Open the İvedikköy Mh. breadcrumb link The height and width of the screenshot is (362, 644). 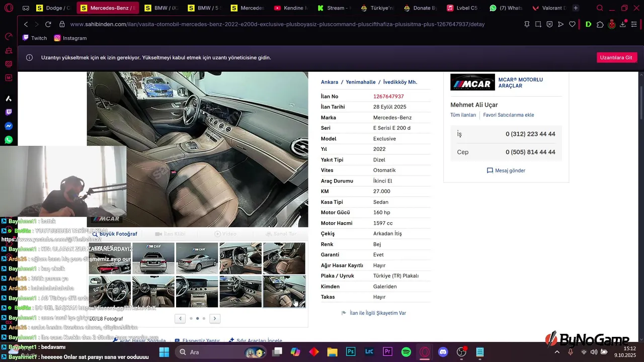[x=400, y=82]
